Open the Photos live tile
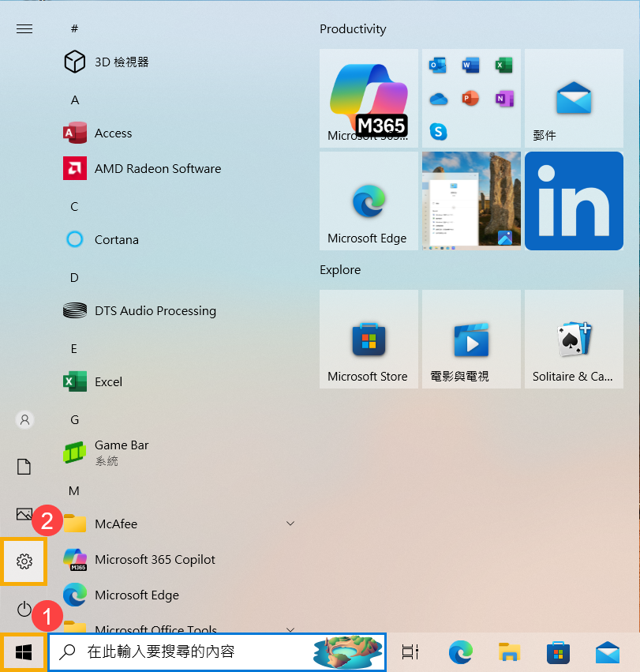 click(x=471, y=201)
